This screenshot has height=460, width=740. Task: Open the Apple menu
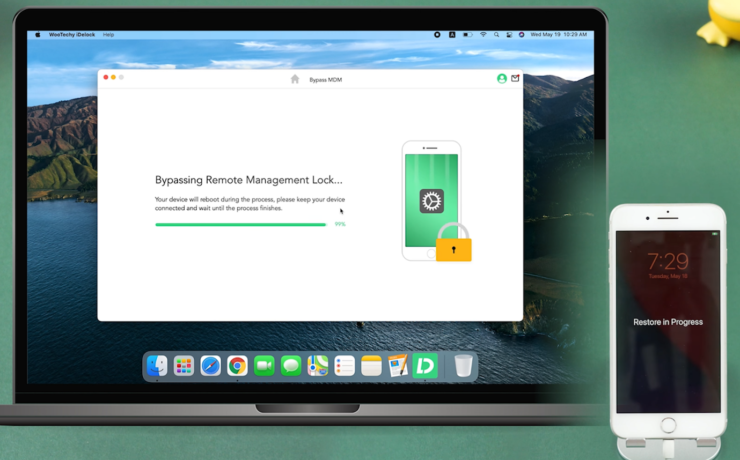coord(38,34)
